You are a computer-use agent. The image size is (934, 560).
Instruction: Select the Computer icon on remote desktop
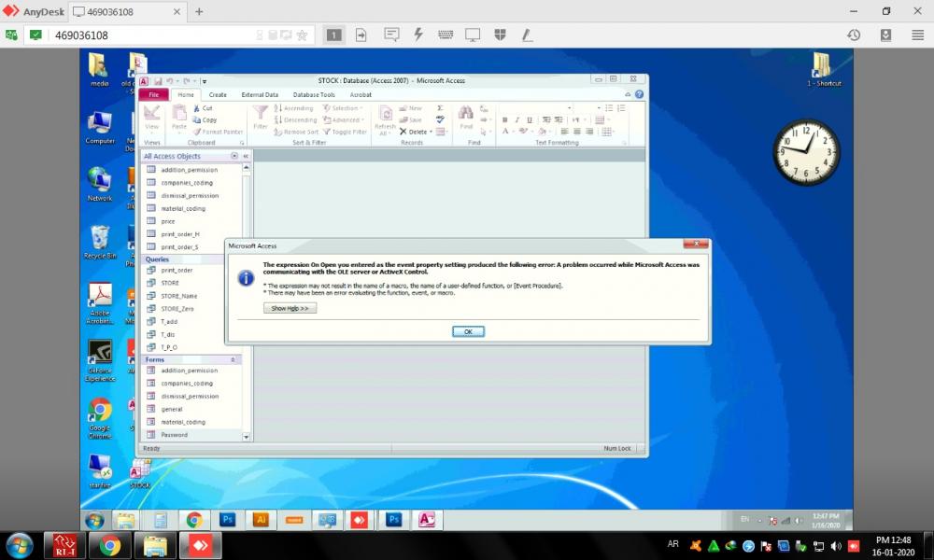(x=100, y=127)
